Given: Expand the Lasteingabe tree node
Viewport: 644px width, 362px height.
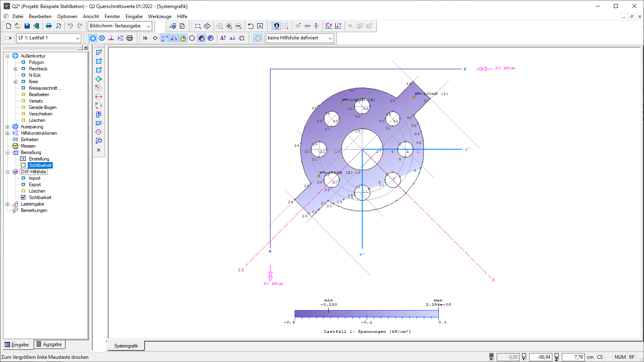Looking at the screenshot, I should pos(7,204).
